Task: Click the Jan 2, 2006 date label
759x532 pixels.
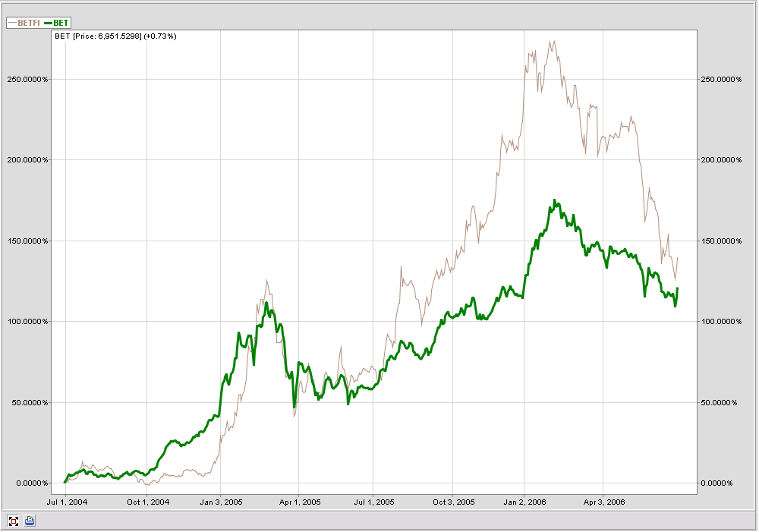Action: pos(525,502)
